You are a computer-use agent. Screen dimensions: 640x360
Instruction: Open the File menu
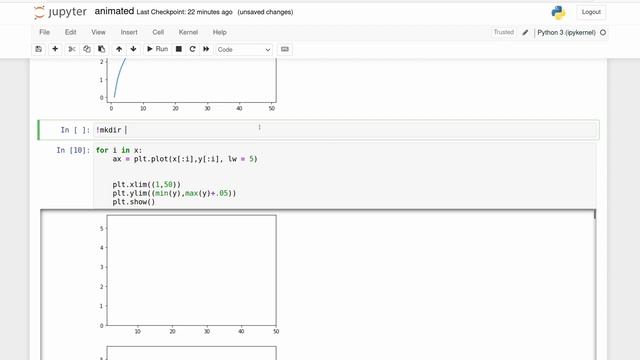click(x=44, y=32)
